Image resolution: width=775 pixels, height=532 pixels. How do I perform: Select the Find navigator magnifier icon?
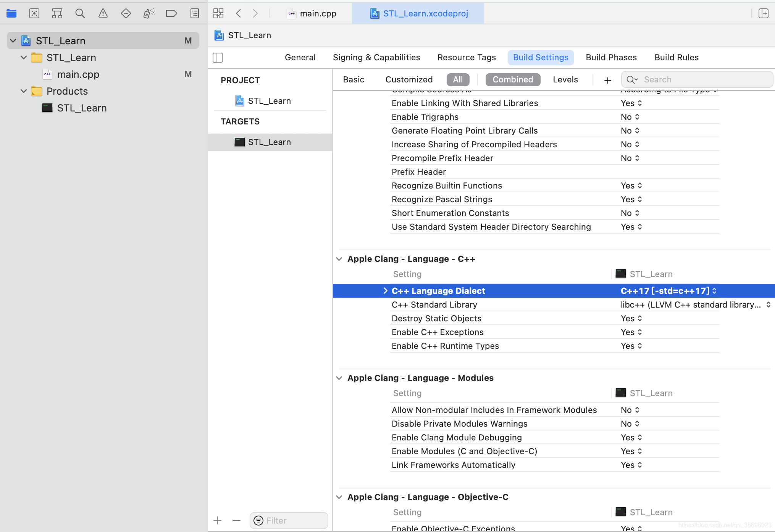tap(80, 14)
